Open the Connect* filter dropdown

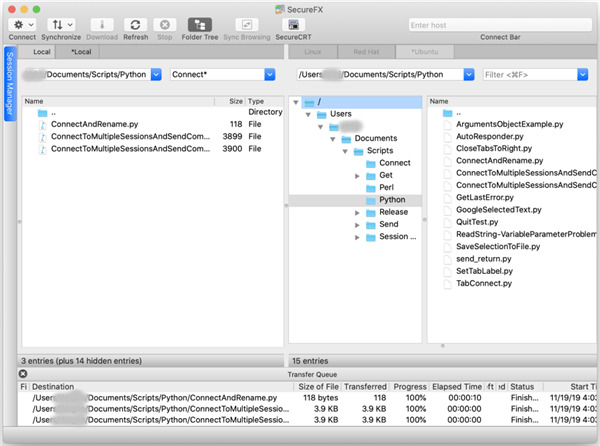coord(268,74)
